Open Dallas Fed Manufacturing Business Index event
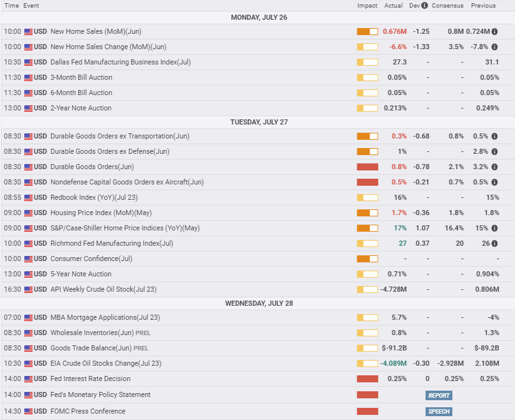Screen dimensions: 515x420 (x=121, y=62)
